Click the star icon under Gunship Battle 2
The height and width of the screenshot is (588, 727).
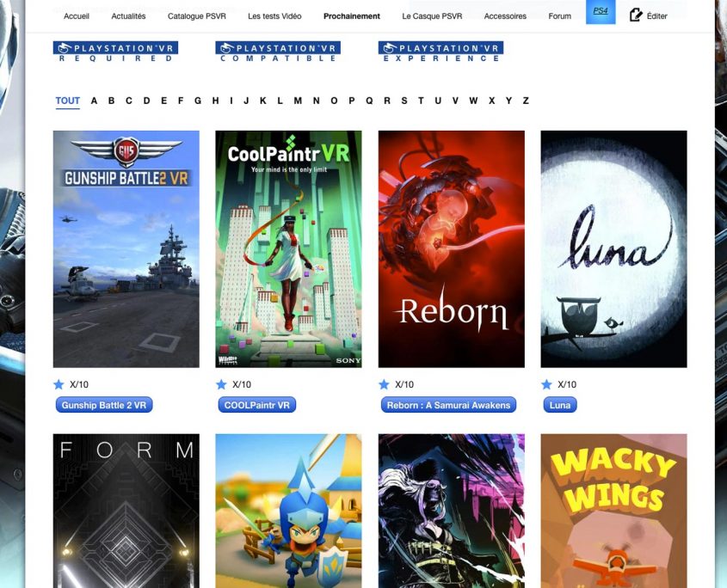pyautogui.click(x=59, y=384)
